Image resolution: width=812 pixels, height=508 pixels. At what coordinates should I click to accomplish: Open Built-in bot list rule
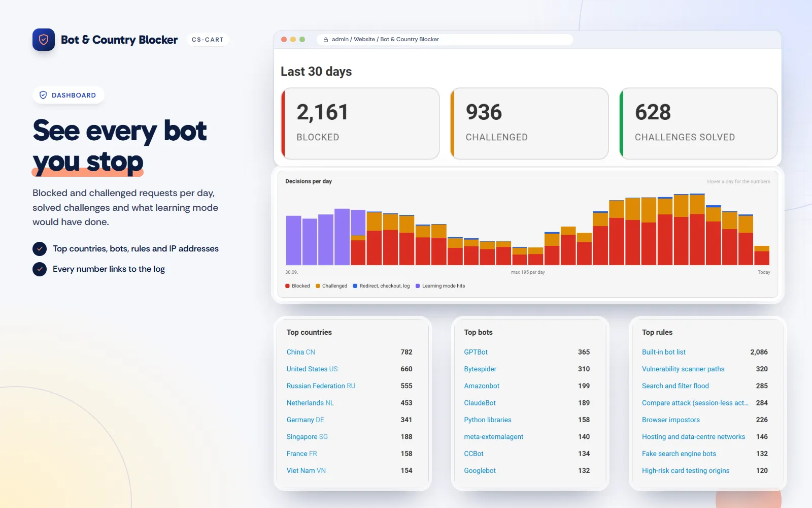(664, 352)
